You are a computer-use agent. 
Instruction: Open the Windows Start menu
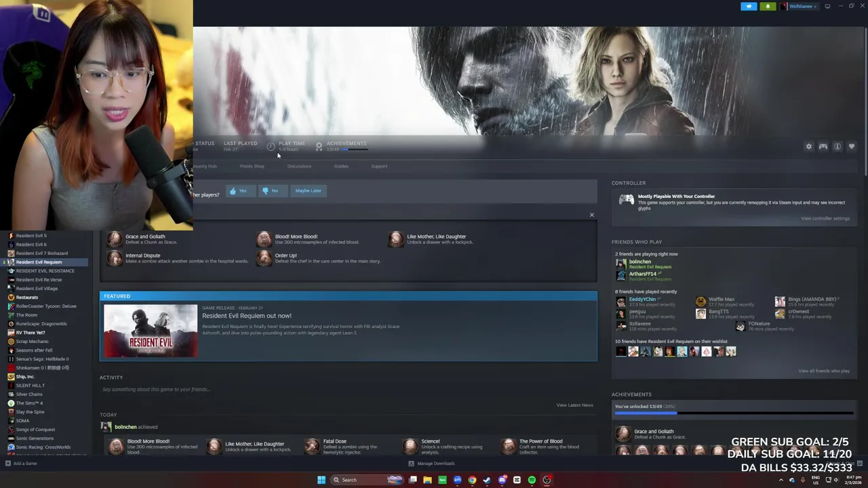point(321,480)
